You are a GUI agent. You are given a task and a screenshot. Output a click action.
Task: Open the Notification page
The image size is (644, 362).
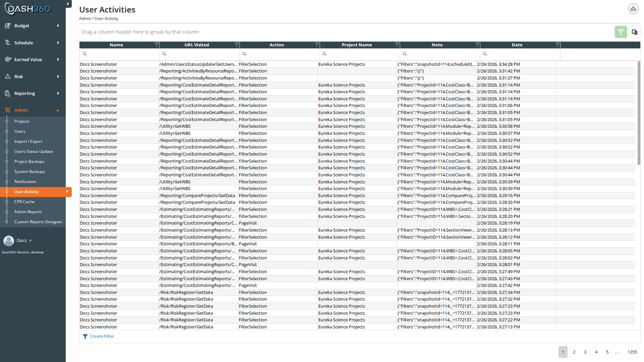coord(25,182)
